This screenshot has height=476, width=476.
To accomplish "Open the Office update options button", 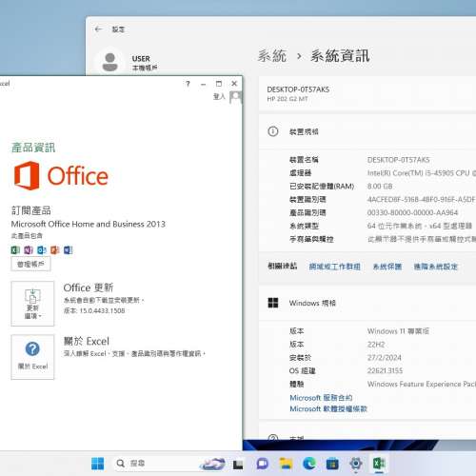I will pyautogui.click(x=32, y=304).
